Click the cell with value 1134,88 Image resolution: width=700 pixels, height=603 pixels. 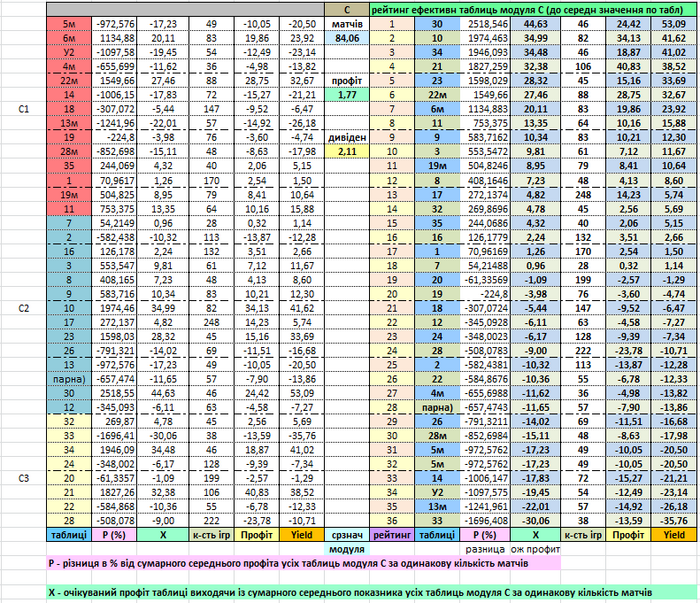[114, 38]
